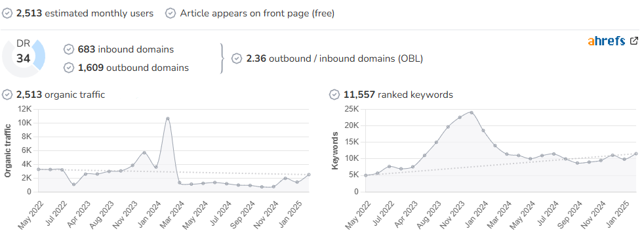The image size is (644, 239).
Task: Click check icon beside 683 inbound domains
Action: click(x=69, y=49)
